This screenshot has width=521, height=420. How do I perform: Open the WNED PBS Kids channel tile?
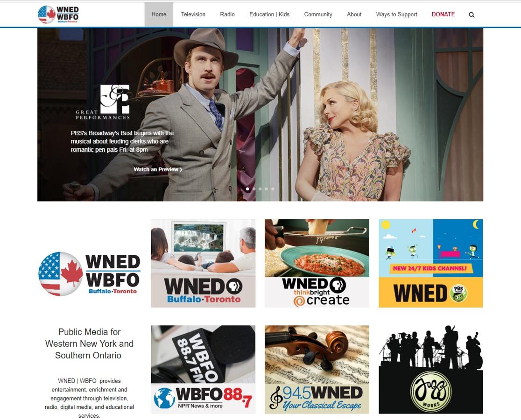pos(430,263)
